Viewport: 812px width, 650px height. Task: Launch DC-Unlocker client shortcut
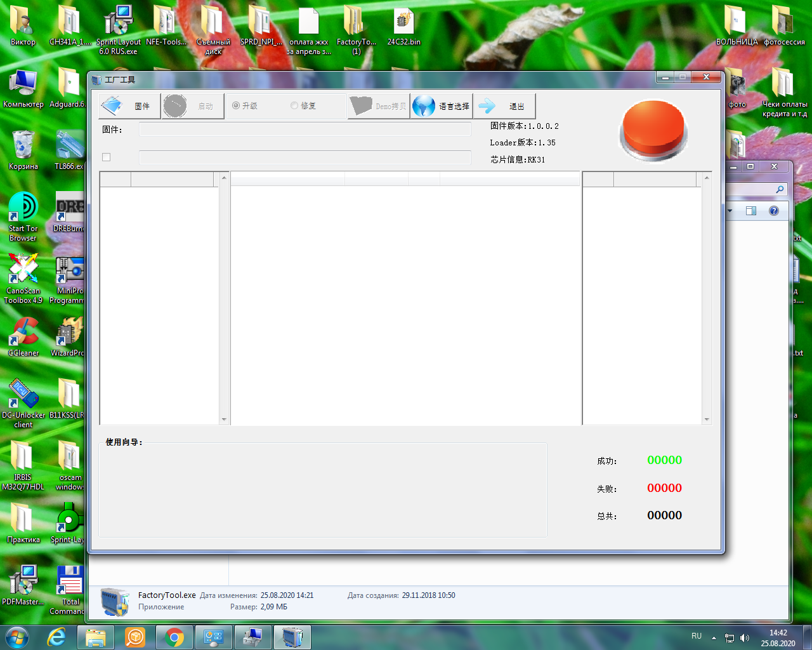pos(23,403)
